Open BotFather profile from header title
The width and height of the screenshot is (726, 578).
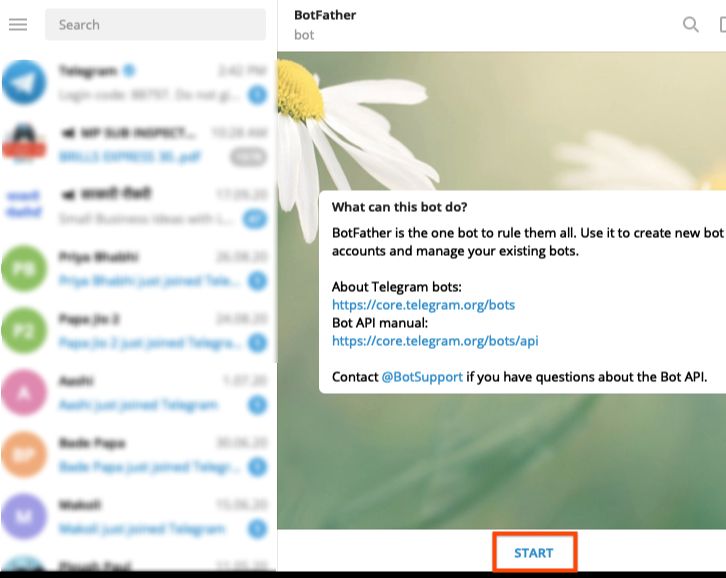click(325, 15)
